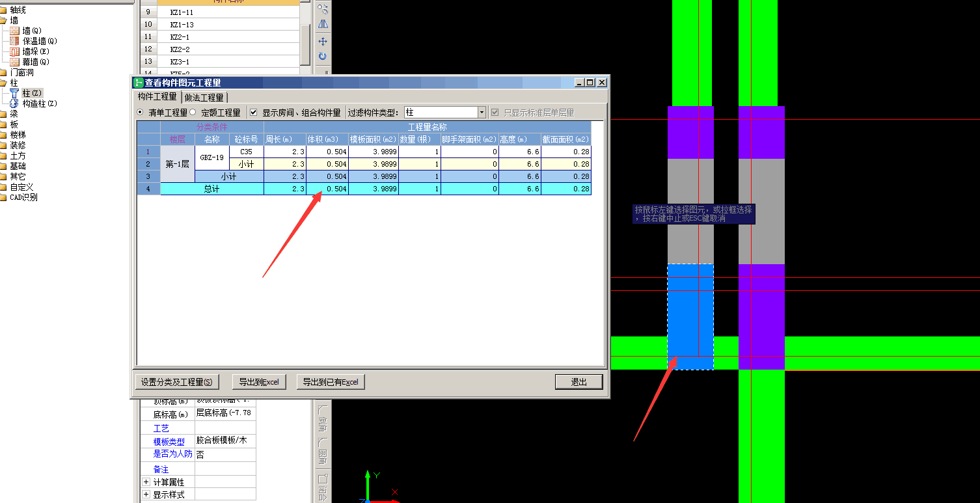Click the rotate tool icon in vertical toolbar
980x503 pixels.
pos(323,57)
